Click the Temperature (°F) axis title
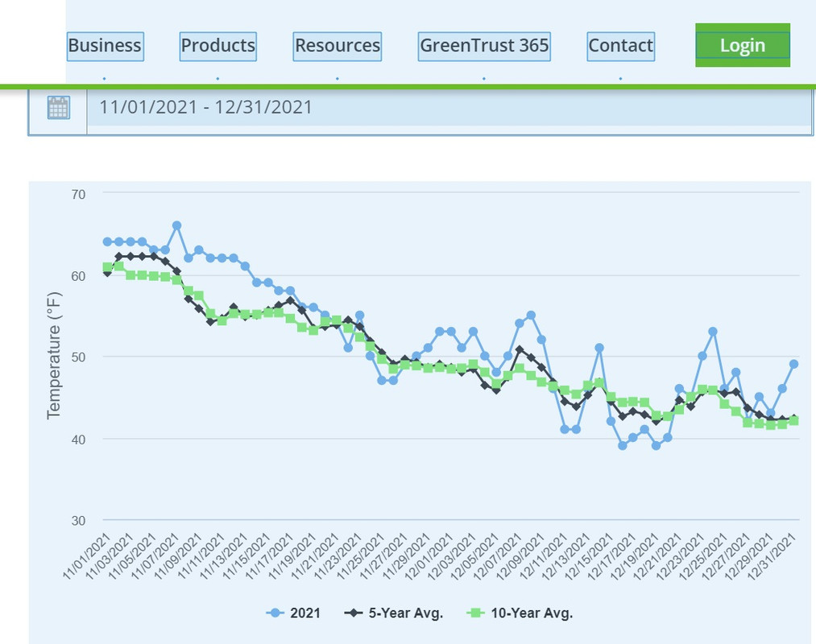Viewport: 816px width, 644px height. pyautogui.click(x=54, y=356)
